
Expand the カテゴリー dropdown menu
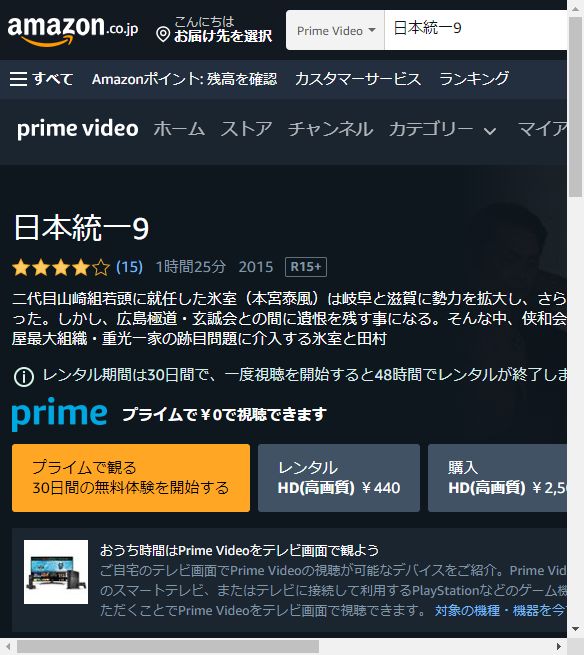pyautogui.click(x=443, y=129)
